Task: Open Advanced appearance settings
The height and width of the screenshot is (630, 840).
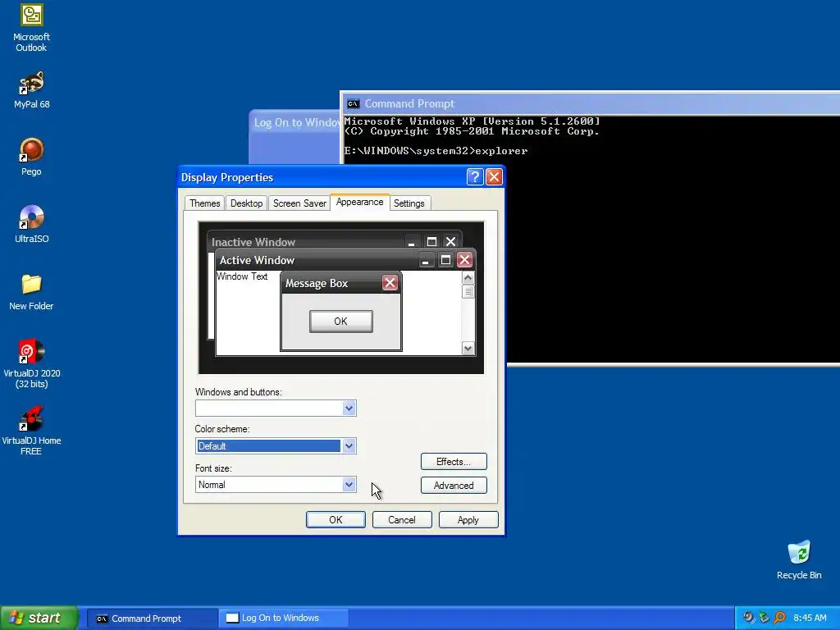Action: (454, 486)
